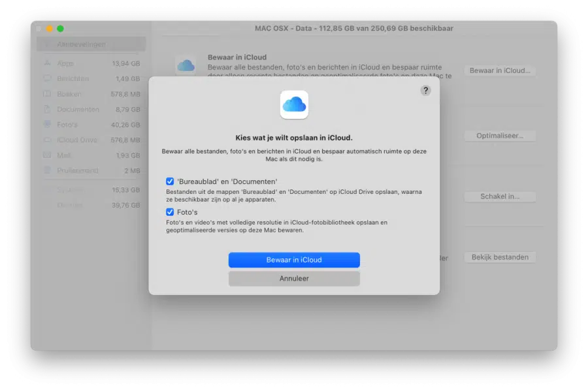Click the Mail envelope icon in sidebar
This screenshot has height=391, width=588.
47,155
